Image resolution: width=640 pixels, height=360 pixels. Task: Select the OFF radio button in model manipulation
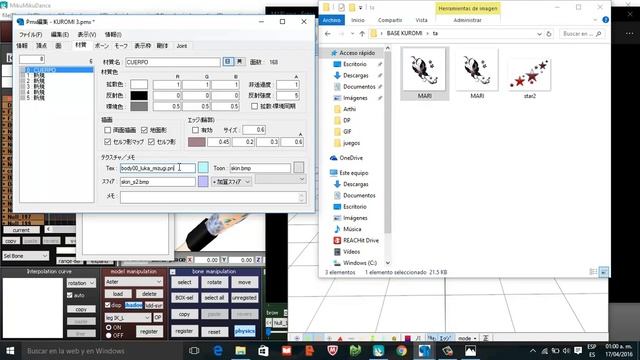[x=109, y=335]
